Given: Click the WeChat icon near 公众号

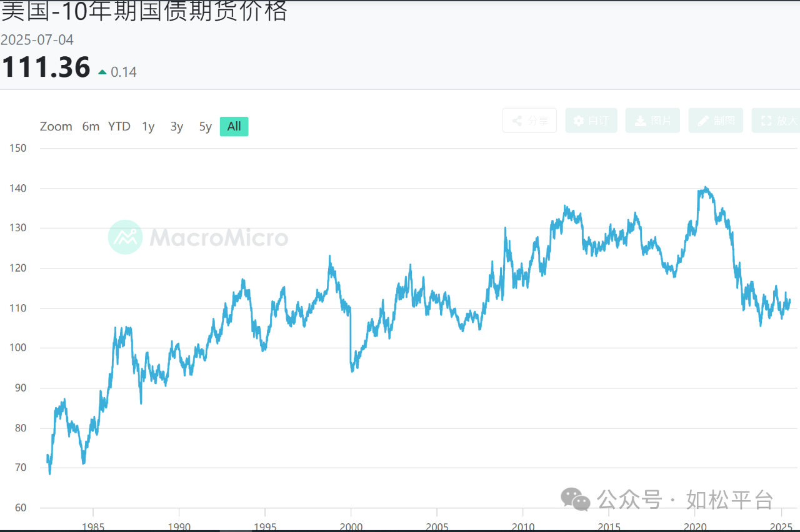Looking at the screenshot, I should [x=576, y=500].
